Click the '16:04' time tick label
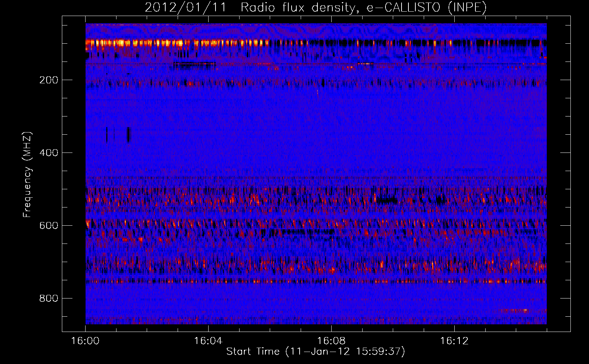Image resolution: width=589 pixels, height=364 pixels. (x=208, y=341)
